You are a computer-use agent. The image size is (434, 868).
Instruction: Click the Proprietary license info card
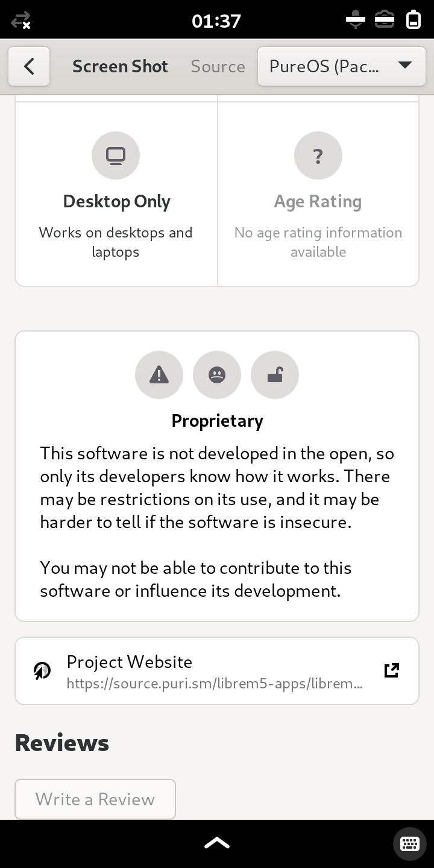click(217, 476)
